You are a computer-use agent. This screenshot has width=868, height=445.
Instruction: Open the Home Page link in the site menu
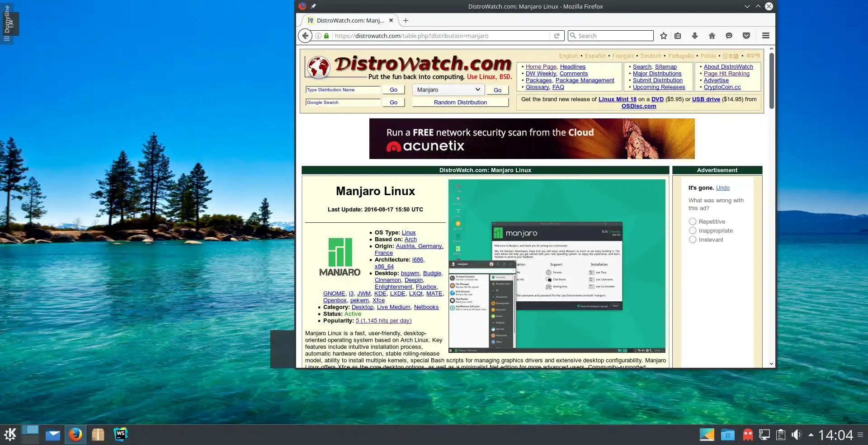coord(541,67)
